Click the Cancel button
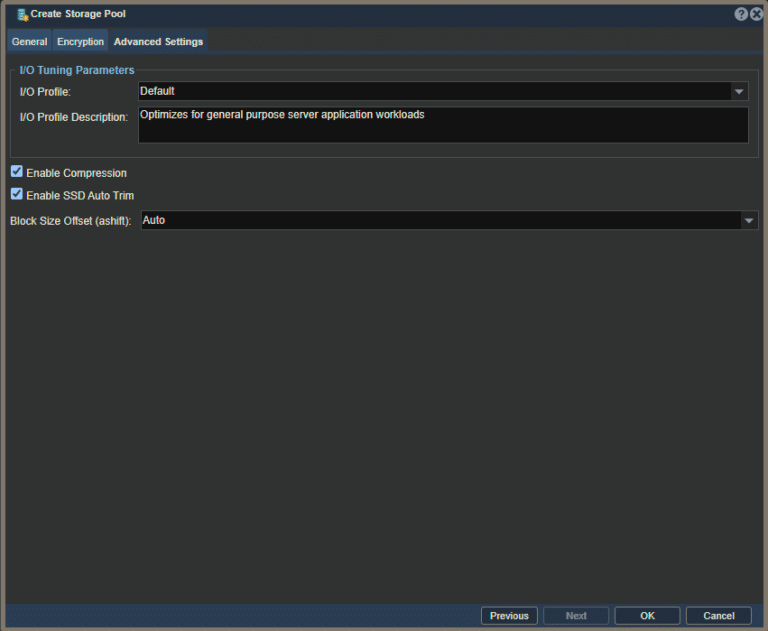The height and width of the screenshot is (631, 768). (719, 616)
